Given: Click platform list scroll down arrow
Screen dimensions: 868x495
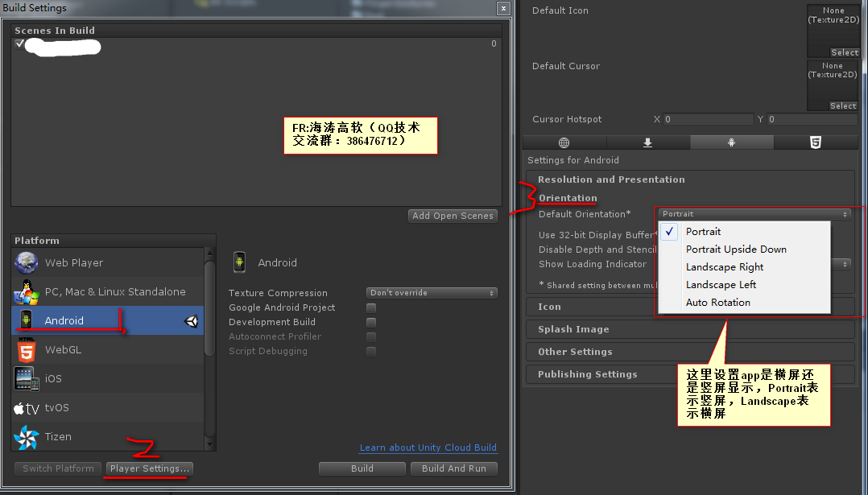Looking at the screenshot, I should click(209, 444).
